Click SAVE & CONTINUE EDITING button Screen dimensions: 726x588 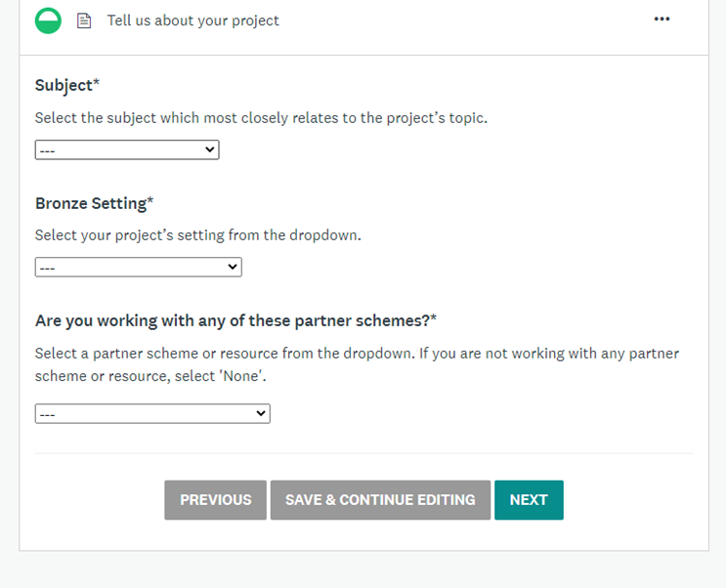pyautogui.click(x=380, y=500)
